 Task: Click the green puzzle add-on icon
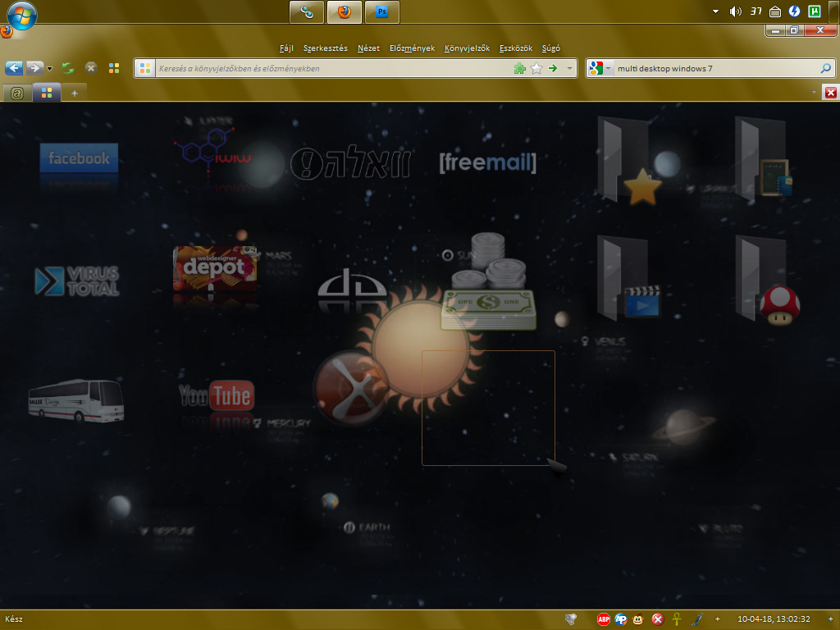pyautogui.click(x=519, y=69)
